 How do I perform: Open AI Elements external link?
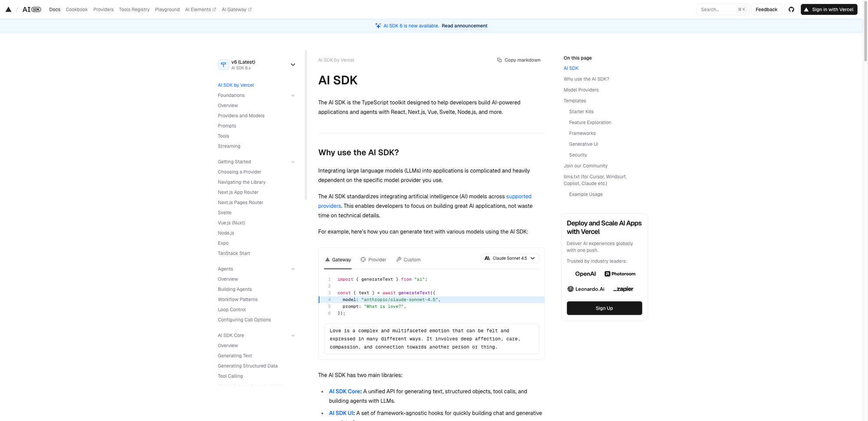point(201,10)
